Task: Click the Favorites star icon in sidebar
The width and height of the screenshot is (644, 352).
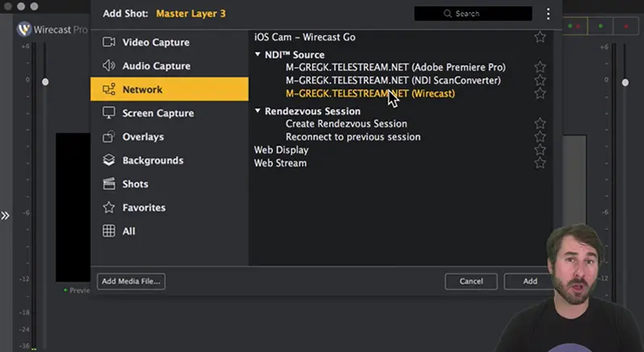Action: [x=109, y=208]
